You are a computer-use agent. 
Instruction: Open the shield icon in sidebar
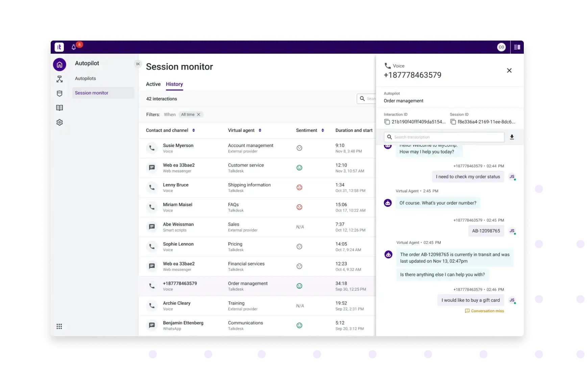pyautogui.click(x=59, y=94)
